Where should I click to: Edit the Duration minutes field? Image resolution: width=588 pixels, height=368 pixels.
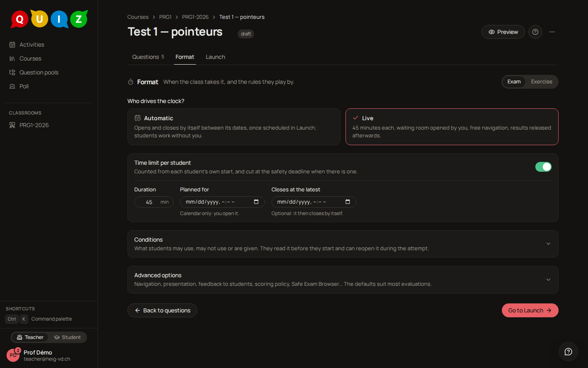[x=154, y=202]
